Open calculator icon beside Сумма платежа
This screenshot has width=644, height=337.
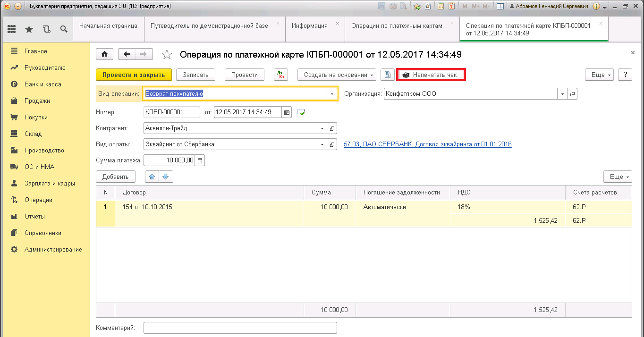pos(200,160)
